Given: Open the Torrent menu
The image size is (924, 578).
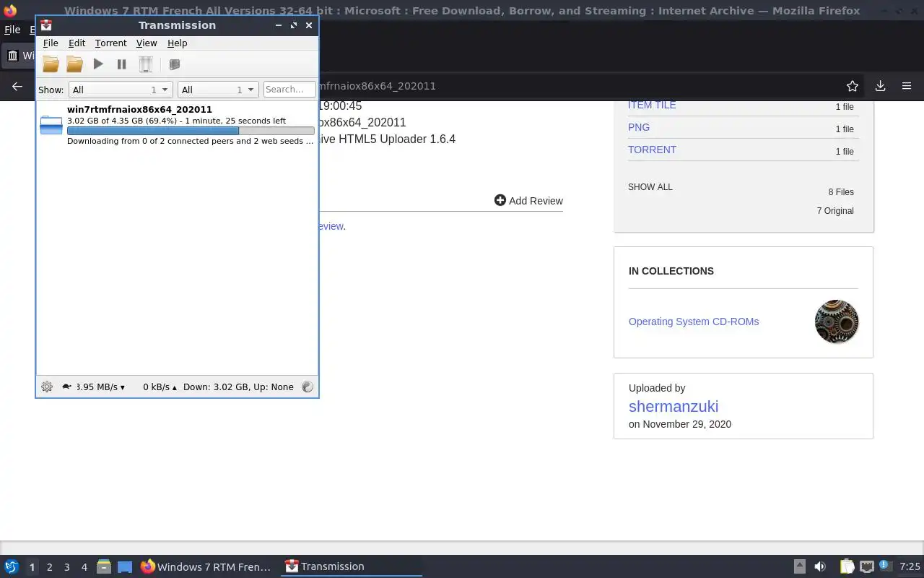Looking at the screenshot, I should [110, 43].
